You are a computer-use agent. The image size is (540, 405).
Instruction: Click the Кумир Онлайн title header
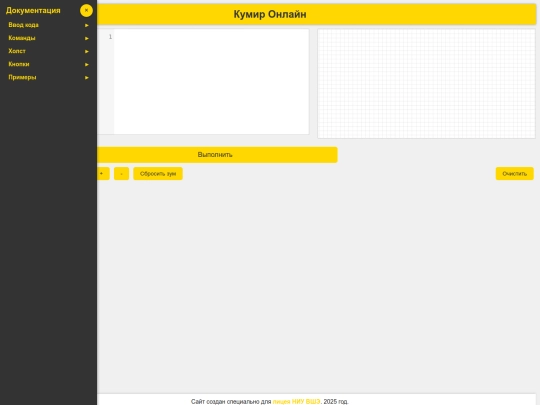tap(270, 14)
